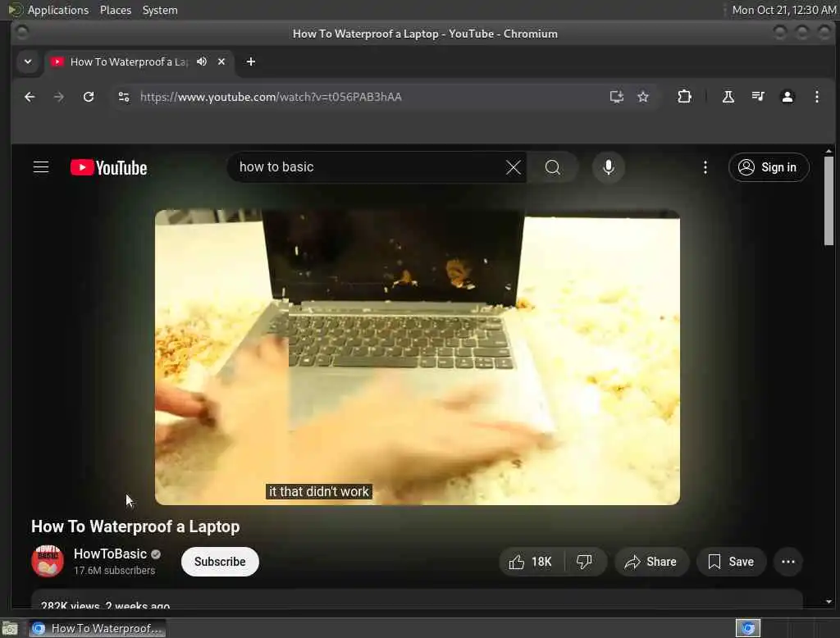The image size is (840, 638).
Task: Submit search with the magnifier button
Action: click(x=552, y=167)
